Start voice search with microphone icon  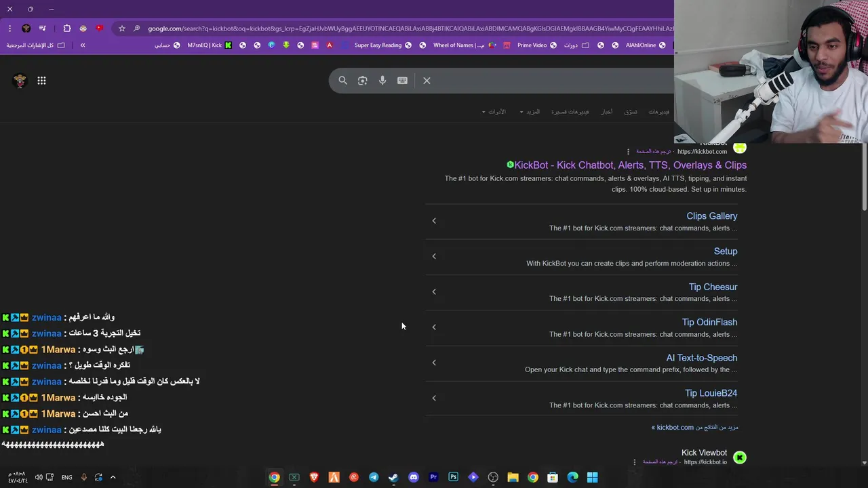[382, 81]
